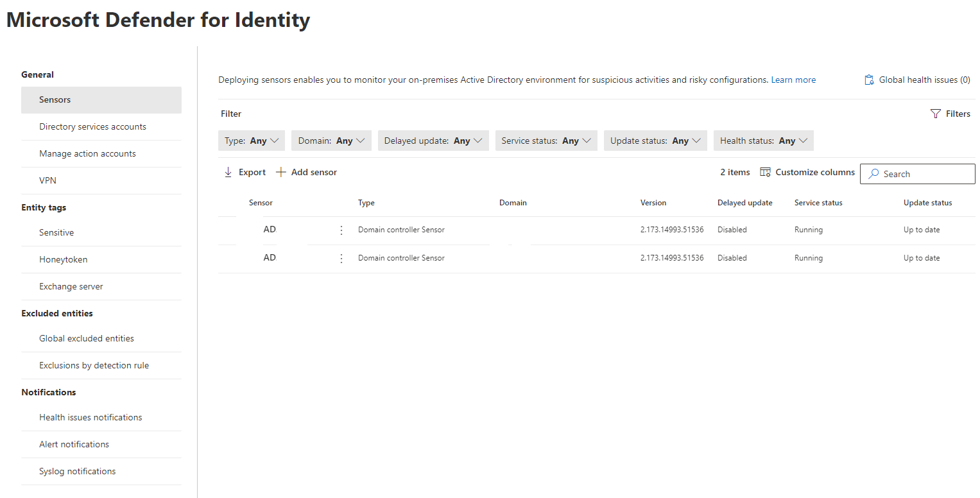Click second row's Running service status

(809, 258)
